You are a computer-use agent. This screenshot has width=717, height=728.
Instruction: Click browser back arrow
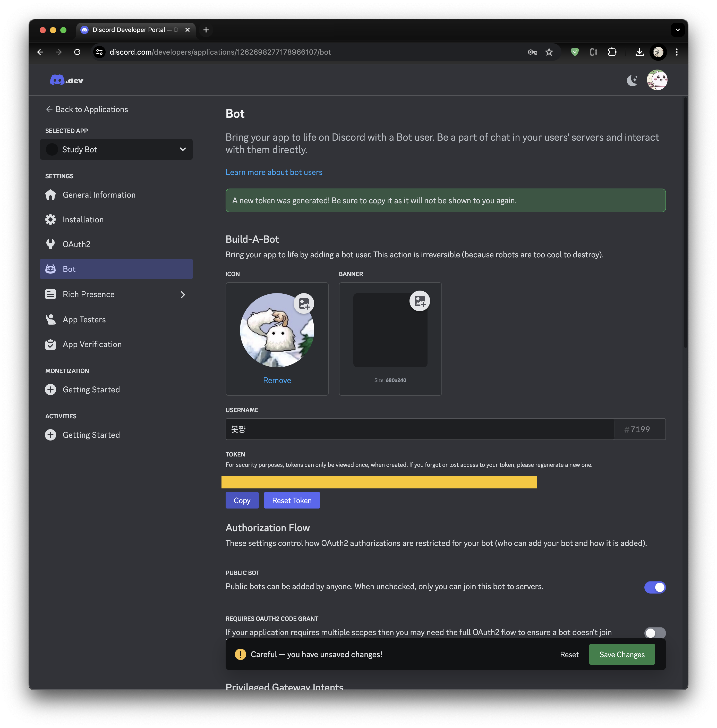(x=40, y=52)
